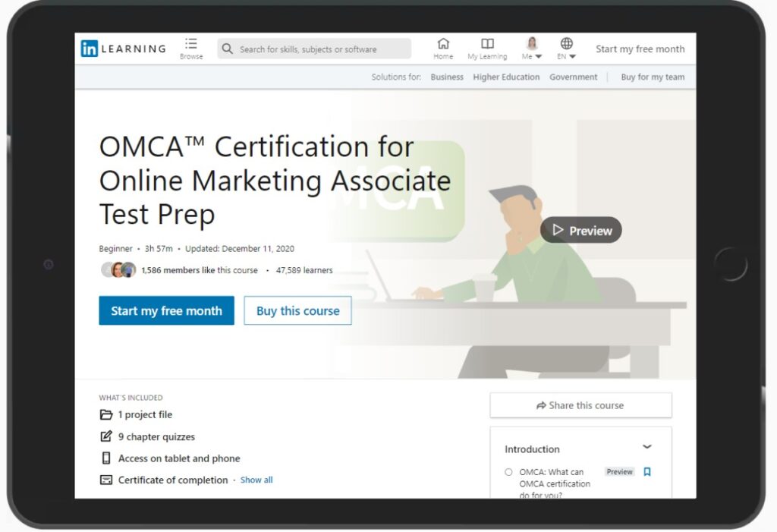Collapse the Introduction chapter

click(646, 446)
